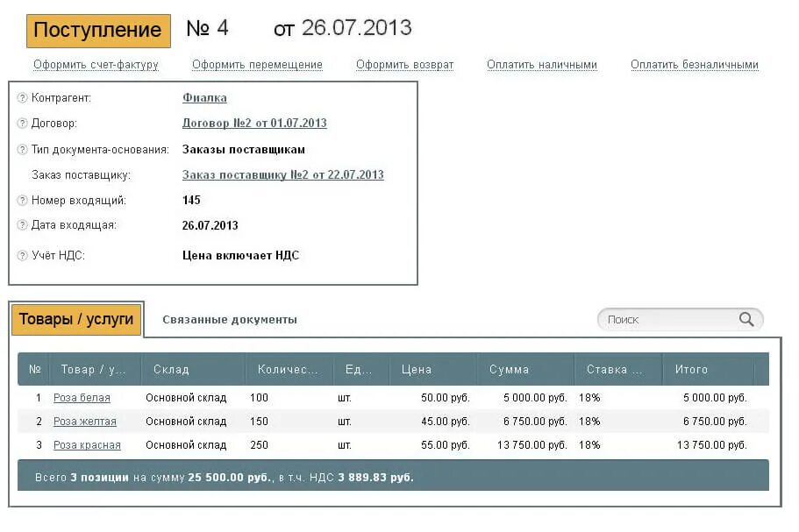Click the № column header
Screen dimensions: 799x532
tap(34, 369)
